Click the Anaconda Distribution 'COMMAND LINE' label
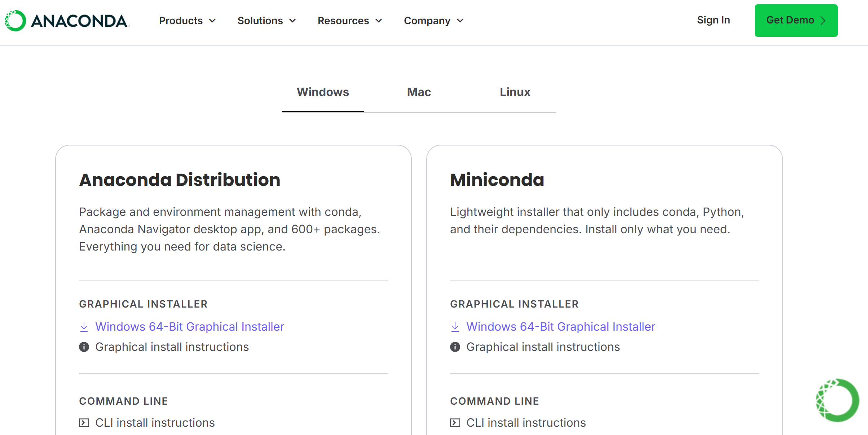The width and height of the screenshot is (868, 435). [124, 401]
